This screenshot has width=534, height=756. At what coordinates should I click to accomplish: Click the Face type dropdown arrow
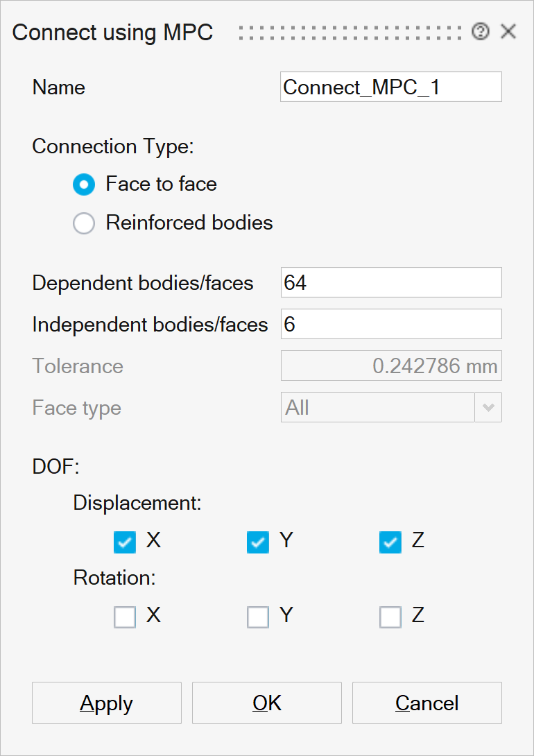(x=488, y=408)
